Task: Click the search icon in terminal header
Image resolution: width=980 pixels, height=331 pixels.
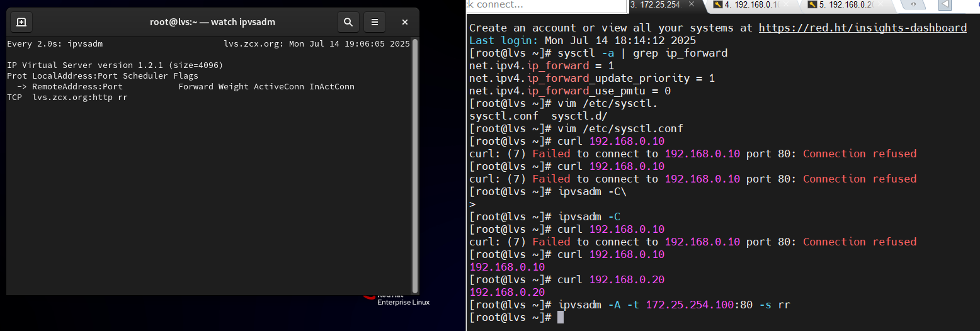Action: pos(348,22)
